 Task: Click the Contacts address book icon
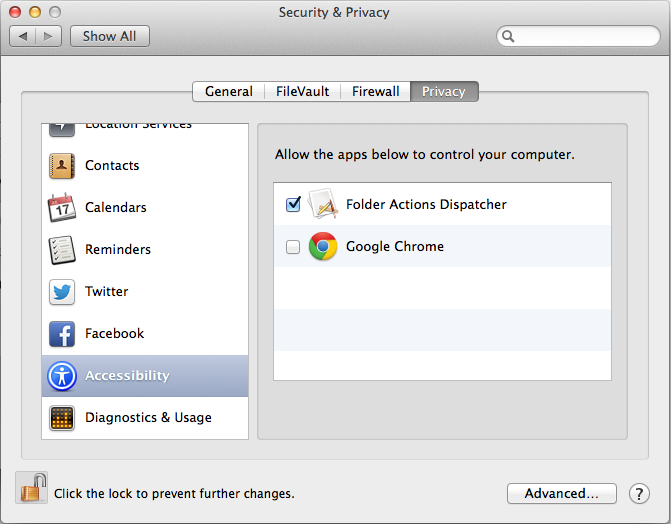(x=62, y=166)
